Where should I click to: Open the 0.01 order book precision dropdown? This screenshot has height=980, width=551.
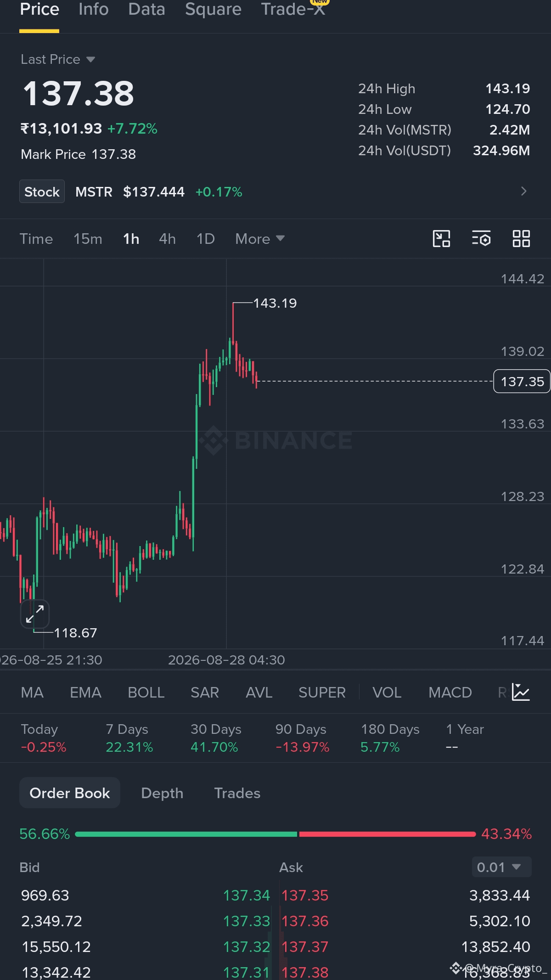tap(501, 867)
